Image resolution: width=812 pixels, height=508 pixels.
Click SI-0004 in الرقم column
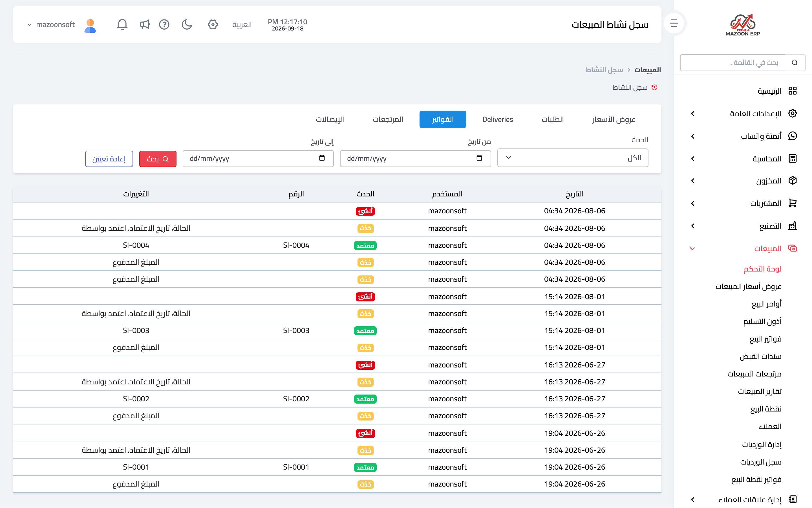(x=296, y=245)
